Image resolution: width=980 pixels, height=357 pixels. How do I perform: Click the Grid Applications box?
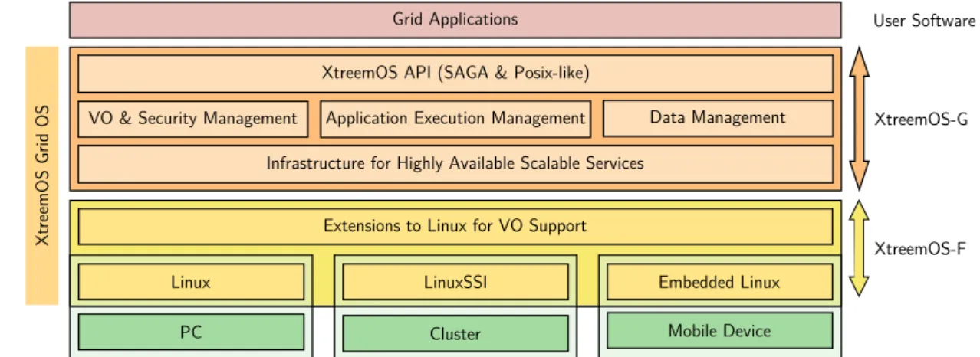click(x=455, y=20)
